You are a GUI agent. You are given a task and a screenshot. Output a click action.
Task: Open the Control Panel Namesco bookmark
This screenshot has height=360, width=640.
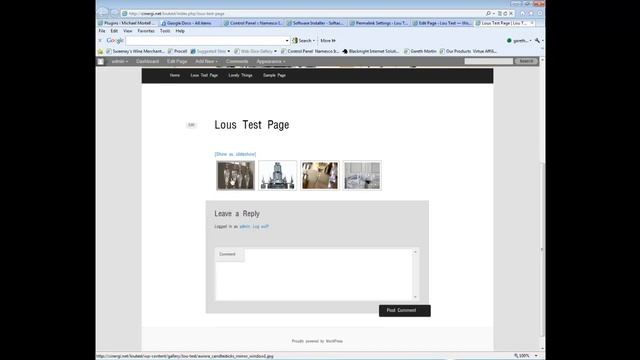click(x=310, y=51)
